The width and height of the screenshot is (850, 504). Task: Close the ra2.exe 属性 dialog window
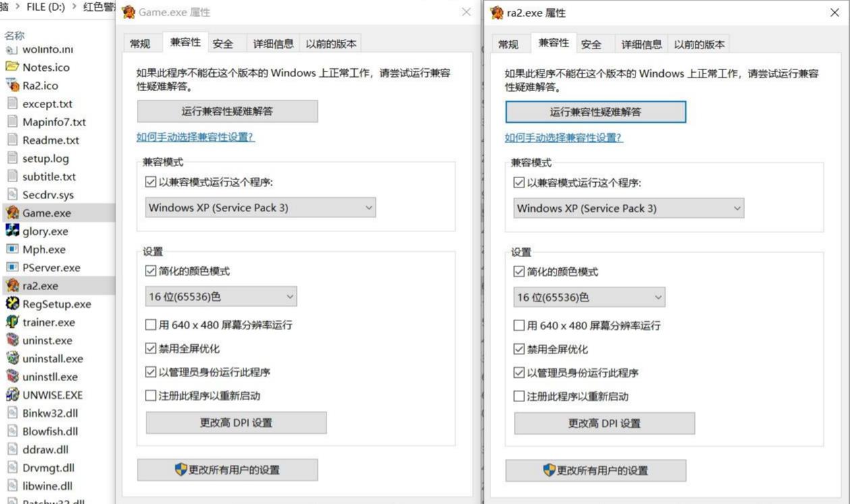[x=834, y=13]
